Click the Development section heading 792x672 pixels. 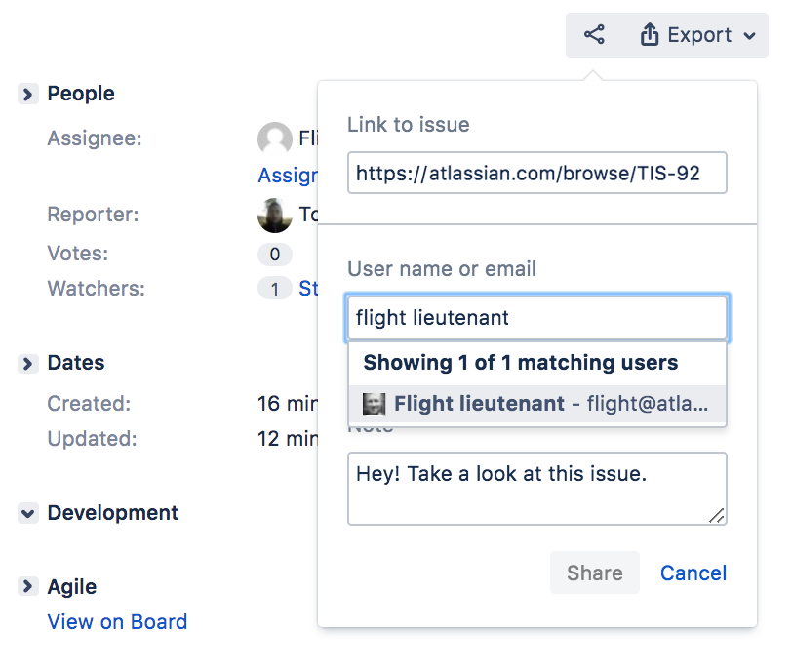coord(112,513)
